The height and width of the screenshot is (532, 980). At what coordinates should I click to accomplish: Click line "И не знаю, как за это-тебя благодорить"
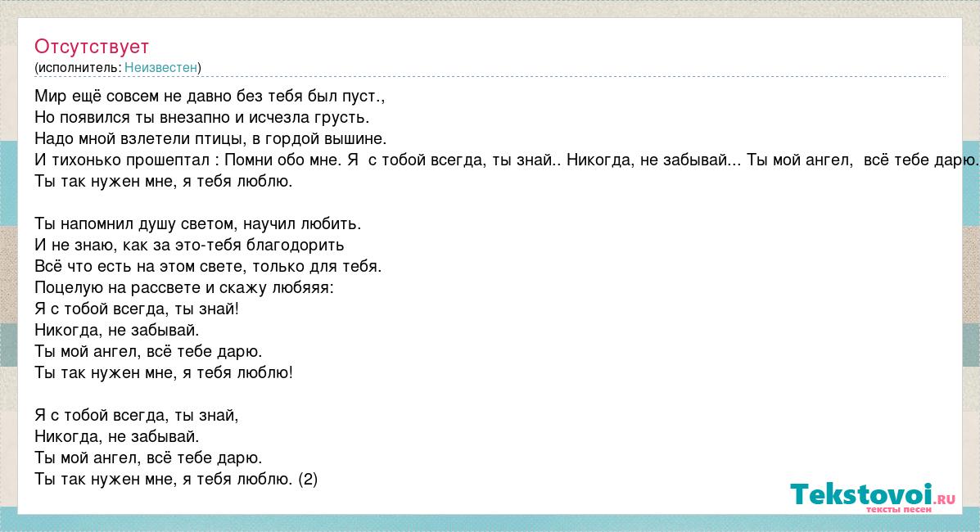click(x=189, y=245)
